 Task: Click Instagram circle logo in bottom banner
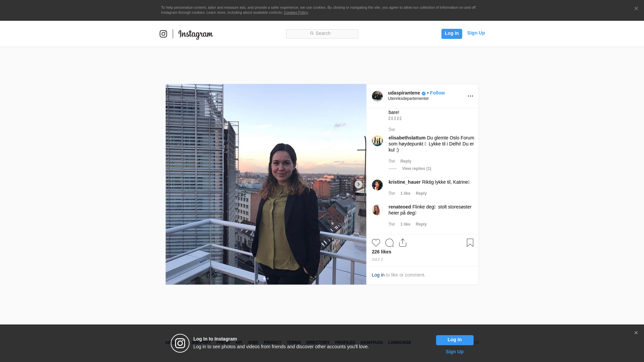[x=180, y=343]
